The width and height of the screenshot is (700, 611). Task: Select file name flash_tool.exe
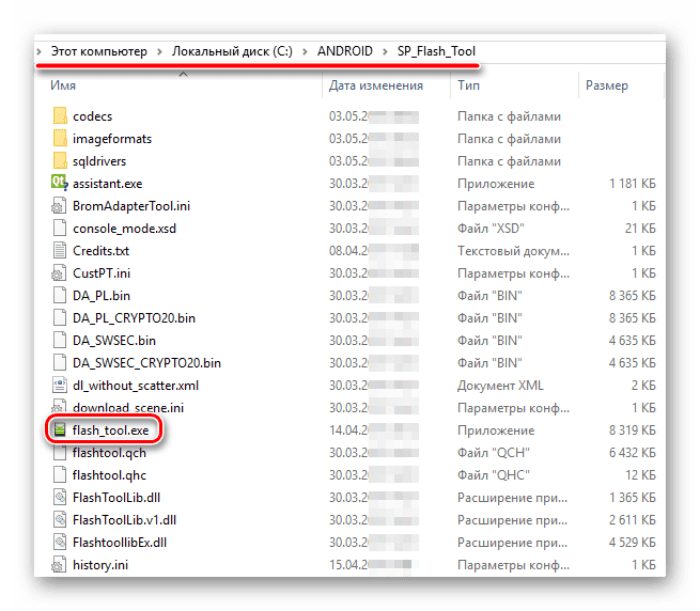coord(110,430)
